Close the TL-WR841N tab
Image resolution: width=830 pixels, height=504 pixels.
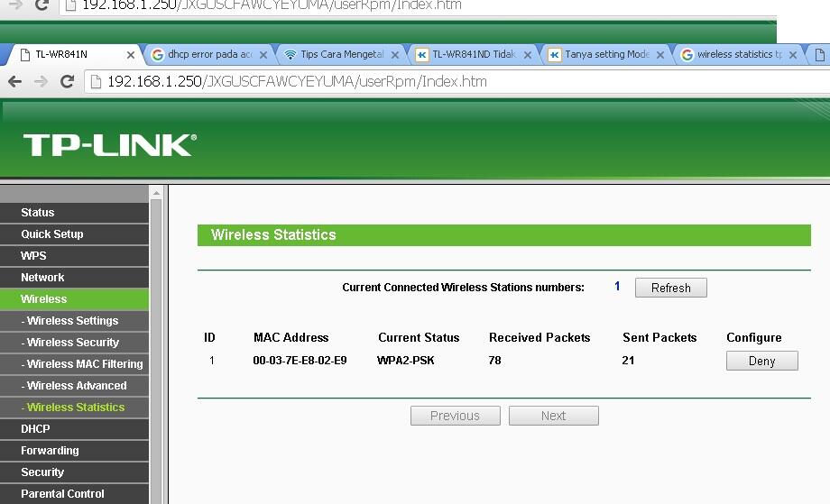tap(131, 55)
